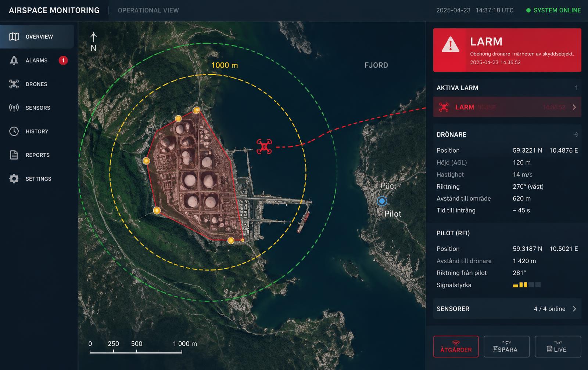Click the 14:37:18 UTC timestamp

coord(495,10)
